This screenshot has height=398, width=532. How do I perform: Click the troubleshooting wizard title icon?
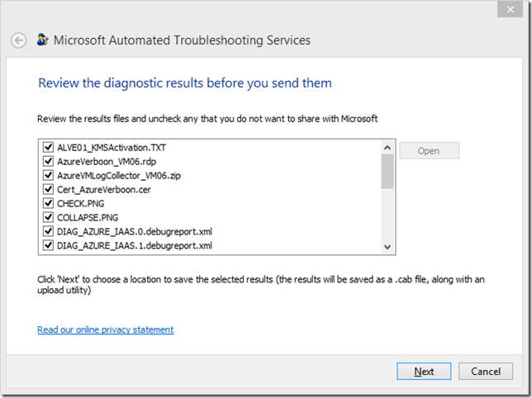click(x=43, y=40)
